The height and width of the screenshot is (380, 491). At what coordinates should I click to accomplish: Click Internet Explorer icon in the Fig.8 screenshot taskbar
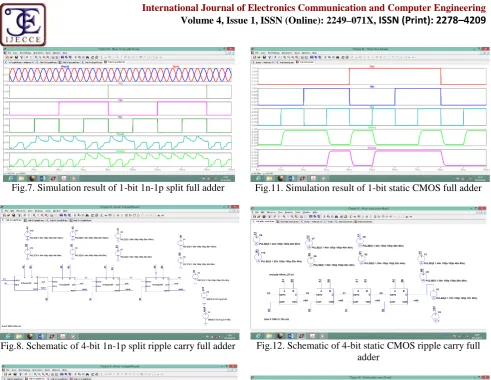click(x=8, y=336)
